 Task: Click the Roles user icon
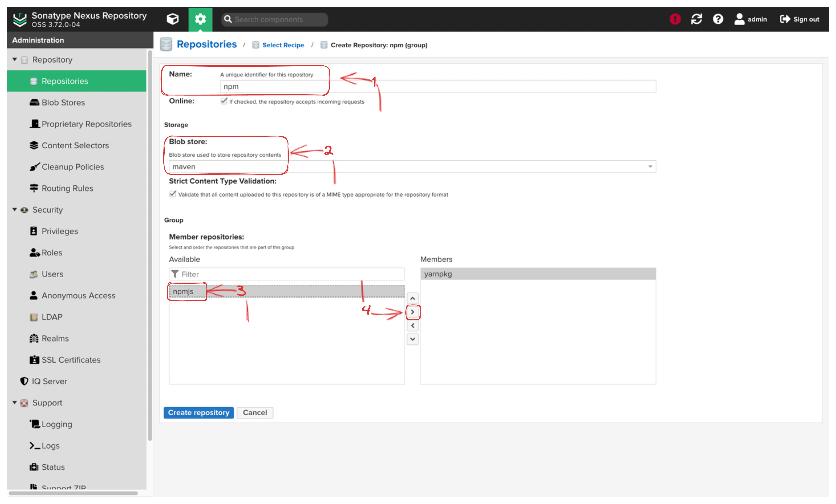point(35,252)
